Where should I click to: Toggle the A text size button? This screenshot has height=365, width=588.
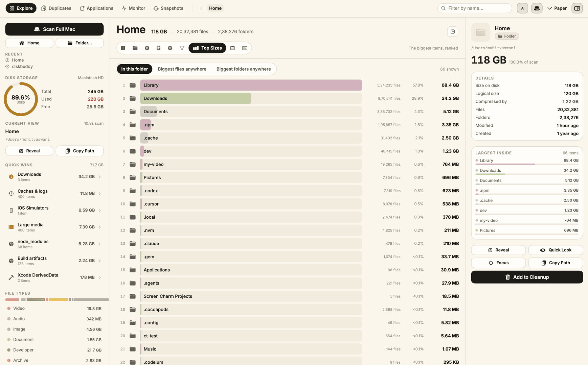click(522, 8)
